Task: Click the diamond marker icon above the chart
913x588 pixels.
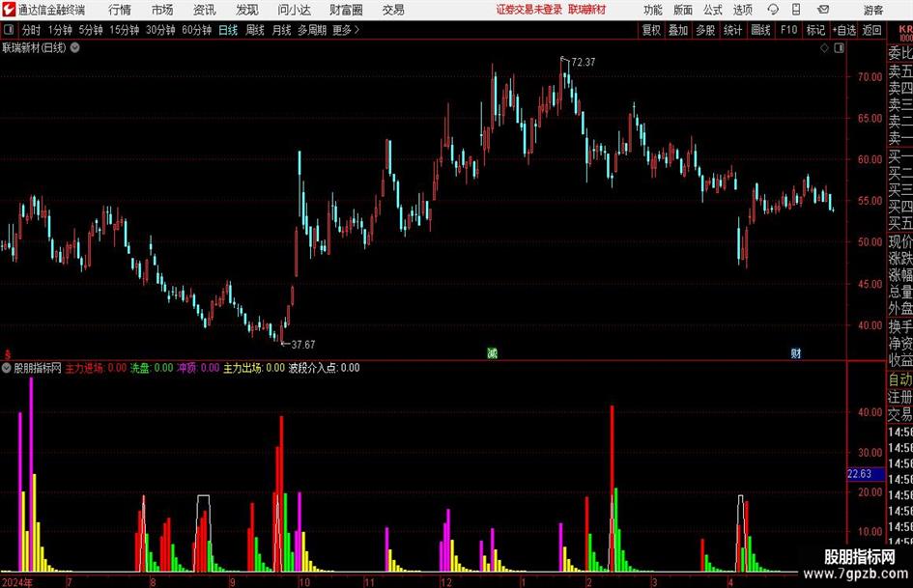Action: point(824,48)
